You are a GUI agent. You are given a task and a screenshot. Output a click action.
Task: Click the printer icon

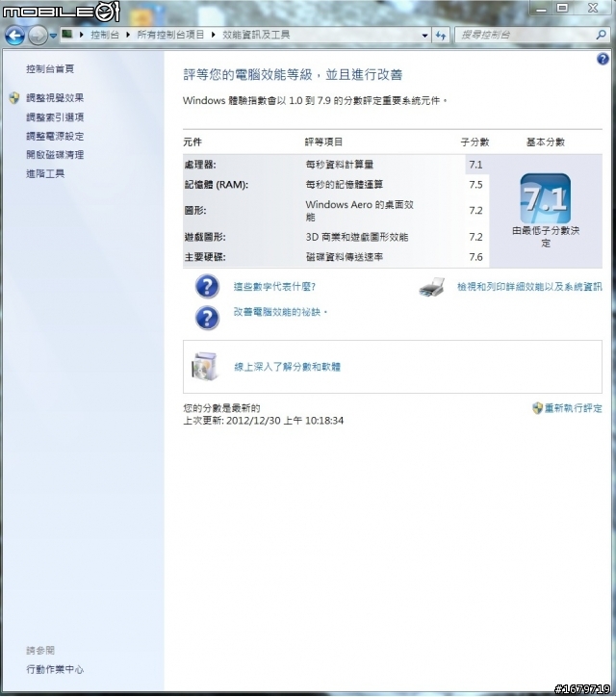pos(432,287)
